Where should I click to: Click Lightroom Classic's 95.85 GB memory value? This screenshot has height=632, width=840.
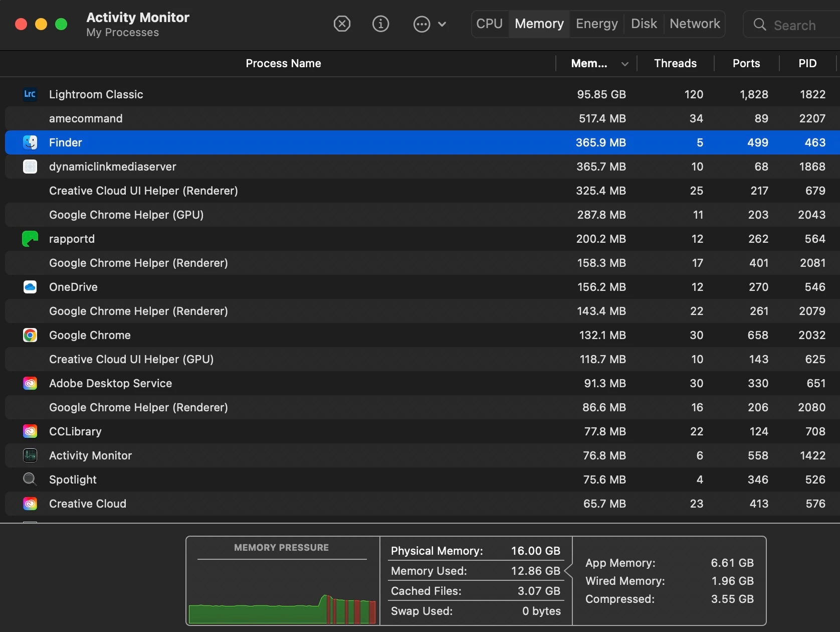coord(601,94)
